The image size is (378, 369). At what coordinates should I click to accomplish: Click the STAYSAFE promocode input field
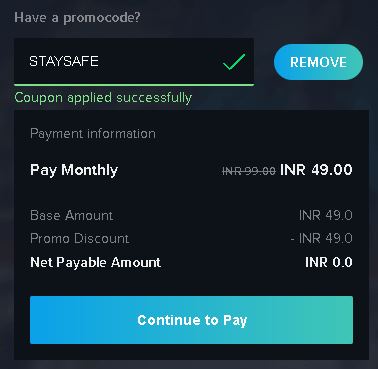[134, 62]
